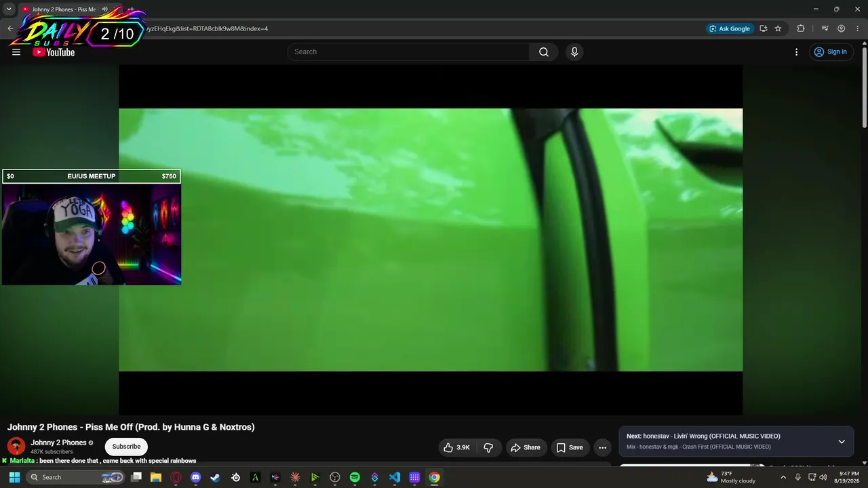Click the browser address bar URL
This screenshot has width=868, height=488.
[x=207, y=28]
